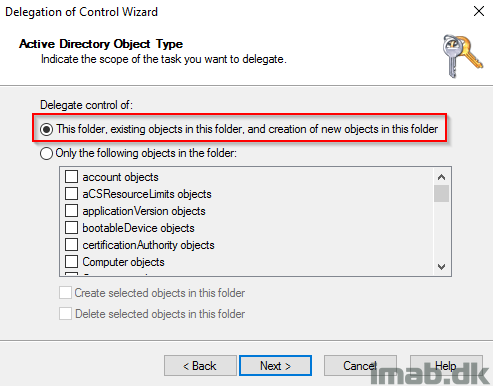Click the object list scrollbar thumb
This screenshot has height=386, width=493.
click(441, 193)
